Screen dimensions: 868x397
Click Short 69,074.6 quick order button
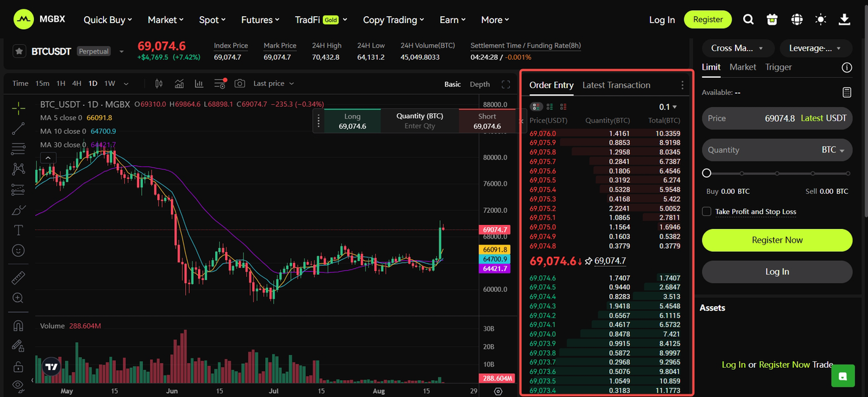click(x=487, y=121)
